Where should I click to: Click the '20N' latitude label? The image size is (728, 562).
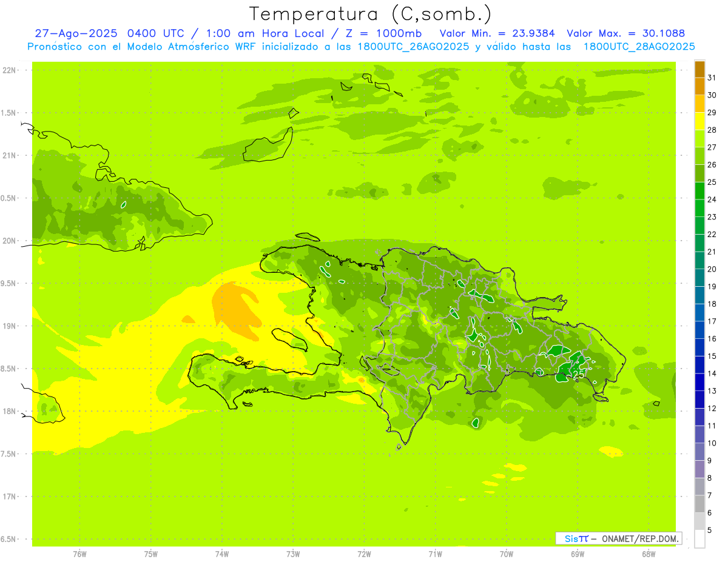coord(9,241)
